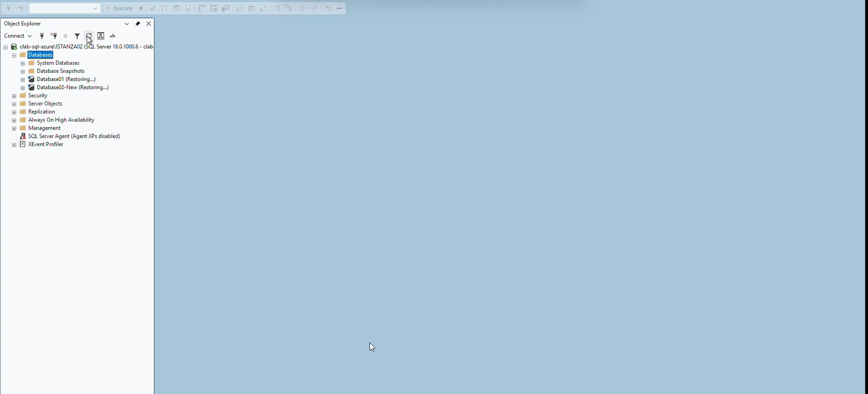Open the Connect dropdown menu
The image size is (868, 394).
(18, 36)
